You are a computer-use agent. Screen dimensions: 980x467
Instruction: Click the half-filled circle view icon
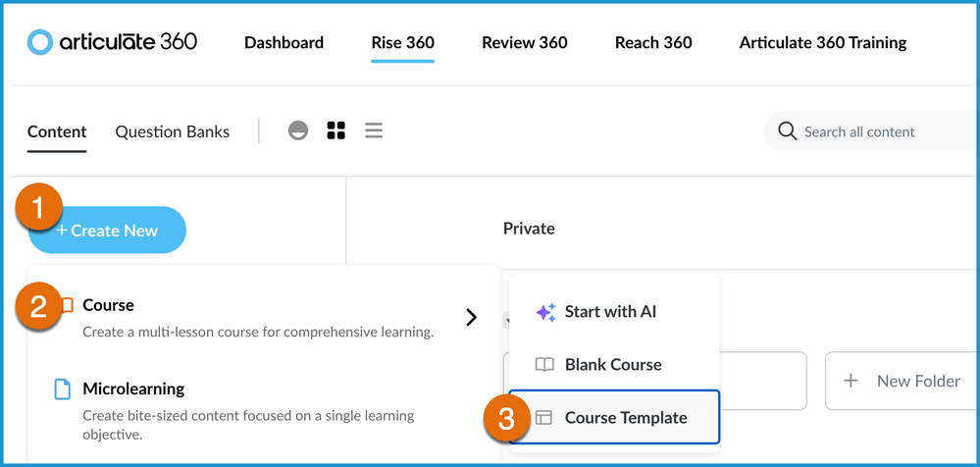[x=298, y=130]
